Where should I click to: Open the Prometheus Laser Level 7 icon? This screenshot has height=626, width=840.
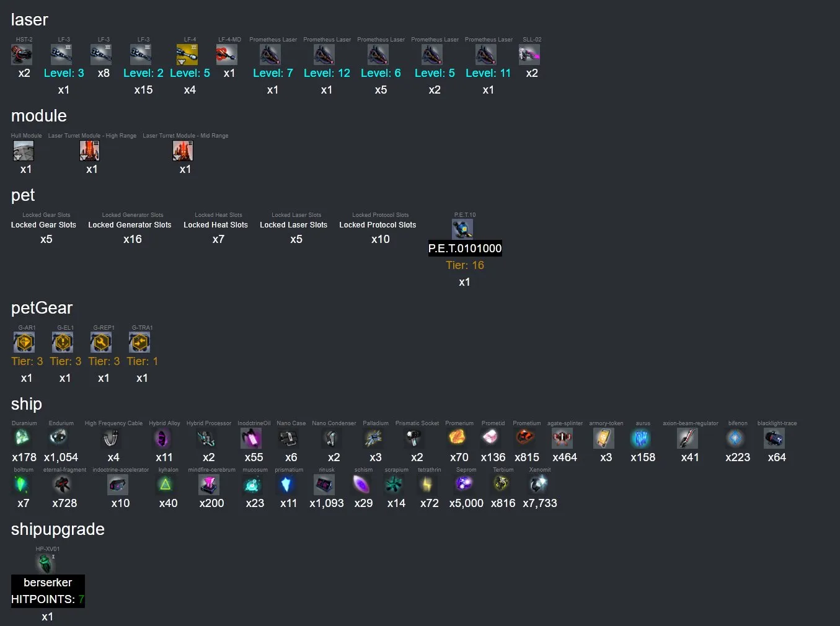(270, 55)
